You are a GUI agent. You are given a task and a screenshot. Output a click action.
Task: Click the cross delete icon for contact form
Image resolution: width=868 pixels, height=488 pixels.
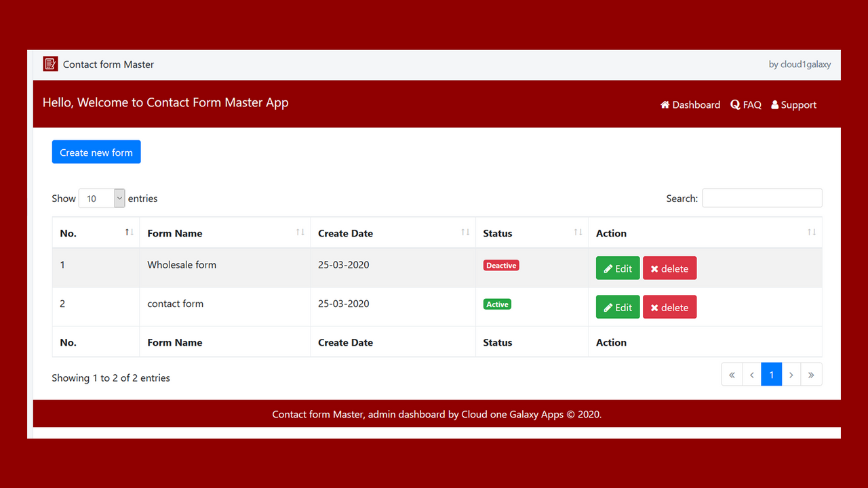click(x=654, y=306)
